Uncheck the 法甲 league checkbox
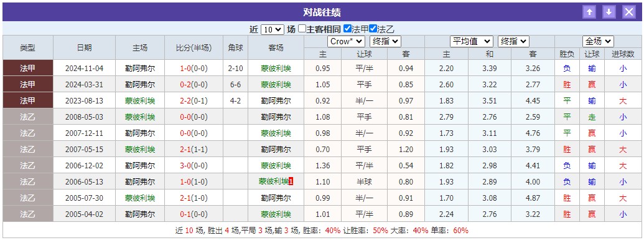This screenshot has width=644, height=240. click(347, 29)
